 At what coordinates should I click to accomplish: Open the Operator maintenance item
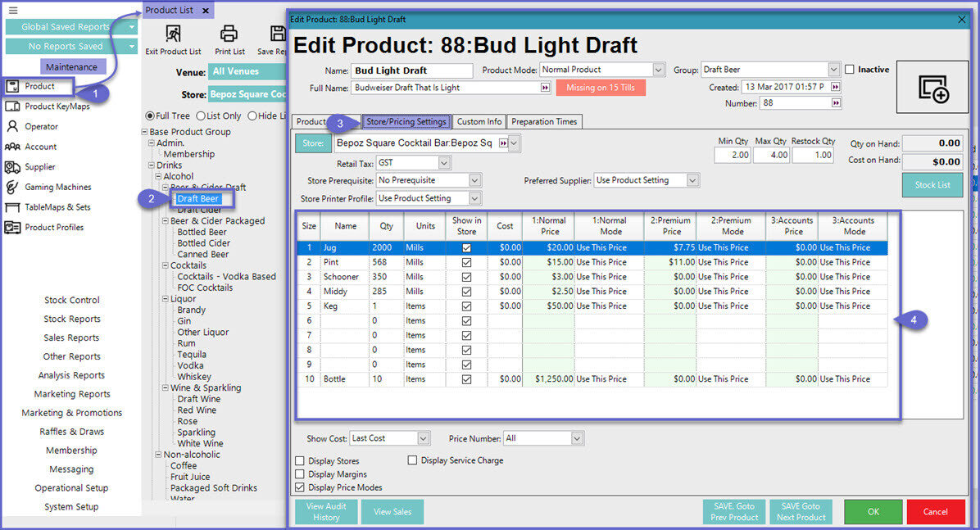[x=41, y=126]
